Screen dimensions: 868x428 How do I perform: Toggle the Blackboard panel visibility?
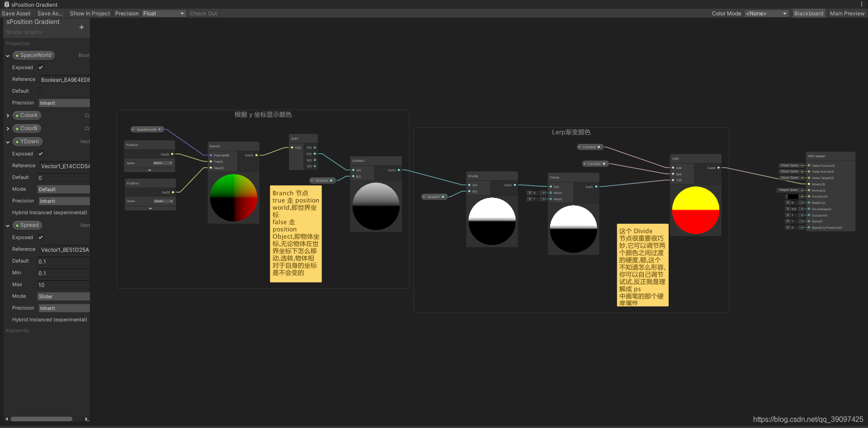[x=808, y=14]
